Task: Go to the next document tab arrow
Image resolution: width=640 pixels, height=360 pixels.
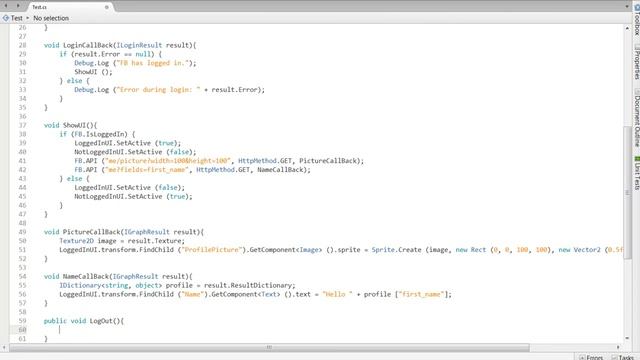Action: (x=18, y=6)
